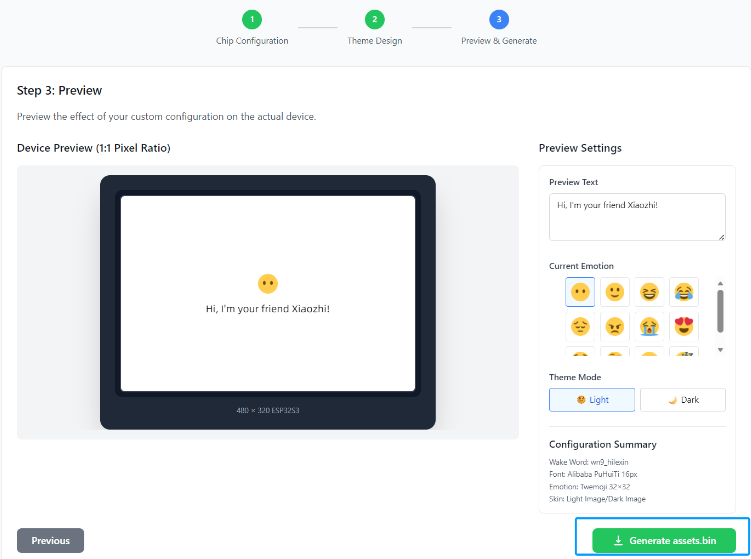Choose the laughing squinting face emotion
Screen dimensions: 751x559
pos(649,292)
